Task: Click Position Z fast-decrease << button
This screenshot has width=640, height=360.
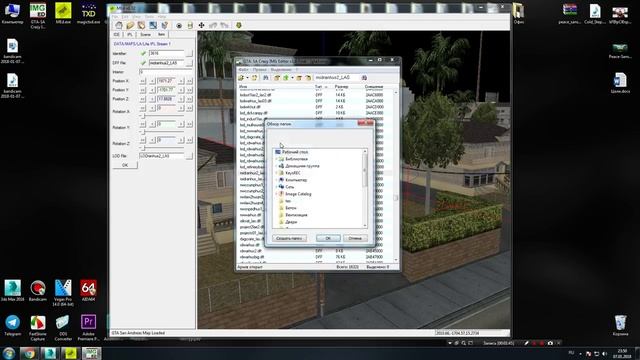Action: 142,99
